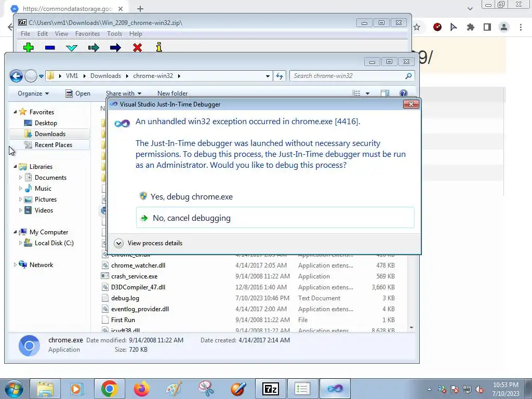Open Chrome extensions puzzle icon
532x399 pixels.
coord(470,27)
